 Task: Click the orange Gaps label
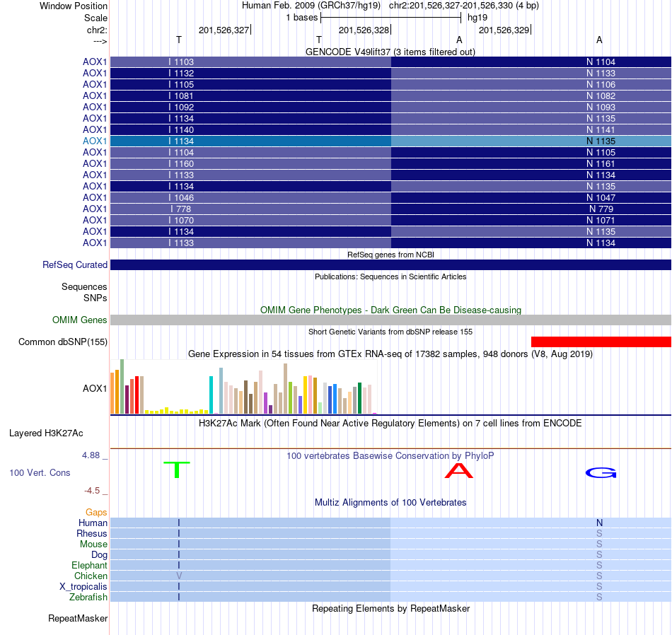point(96,512)
